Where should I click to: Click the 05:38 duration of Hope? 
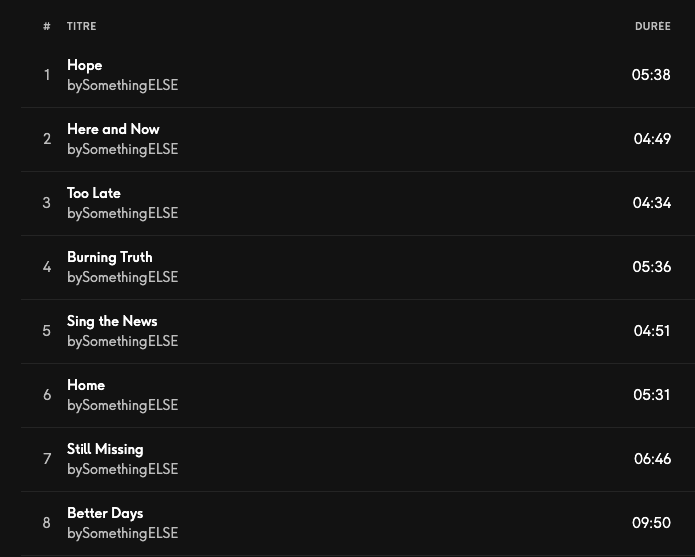651,75
